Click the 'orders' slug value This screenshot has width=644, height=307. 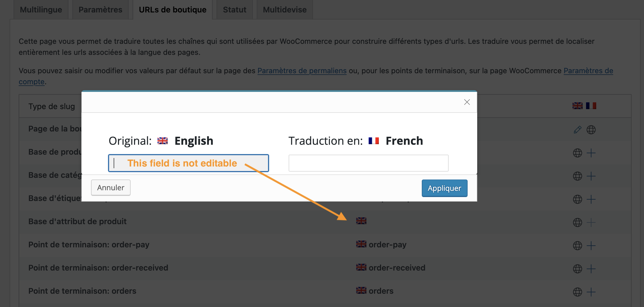pos(381,291)
